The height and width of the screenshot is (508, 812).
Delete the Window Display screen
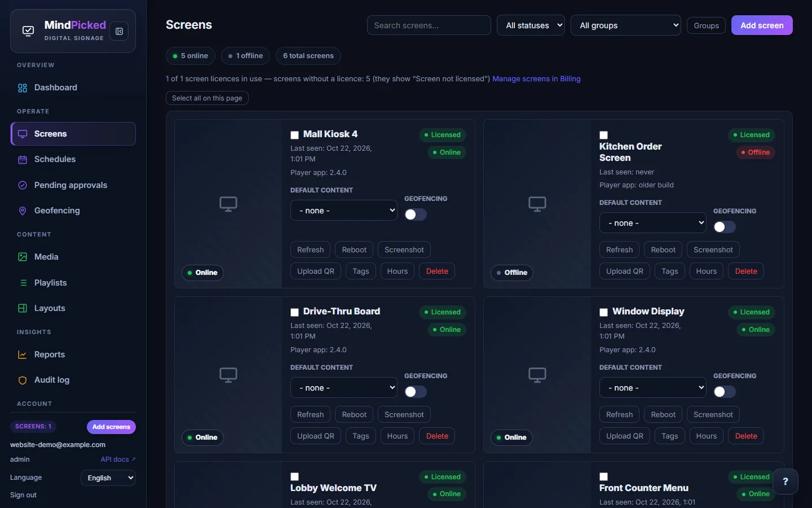pyautogui.click(x=746, y=436)
